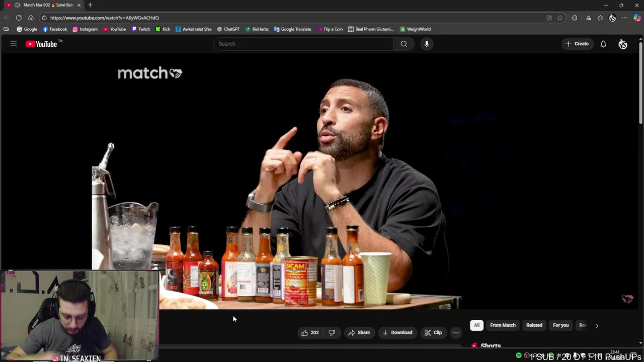
Task: Open the Create button
Action: [x=577, y=44]
